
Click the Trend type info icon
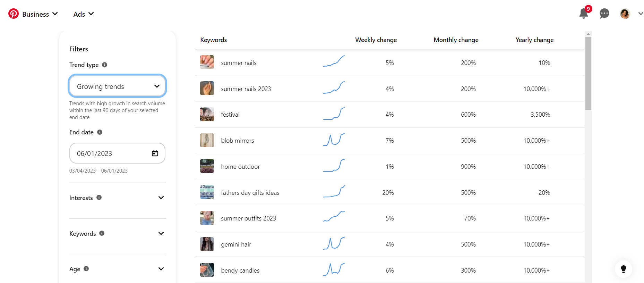click(x=104, y=65)
